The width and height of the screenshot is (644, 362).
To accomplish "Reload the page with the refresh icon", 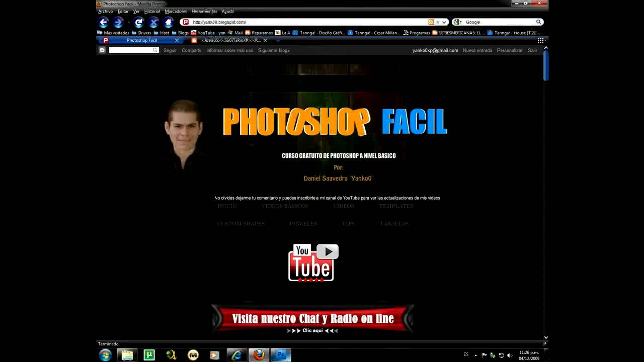I will click(x=139, y=22).
